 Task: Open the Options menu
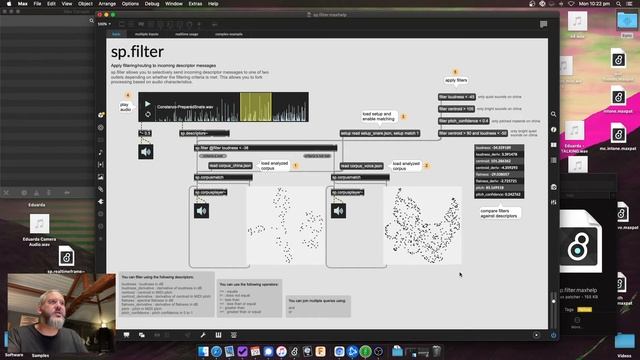130,4
